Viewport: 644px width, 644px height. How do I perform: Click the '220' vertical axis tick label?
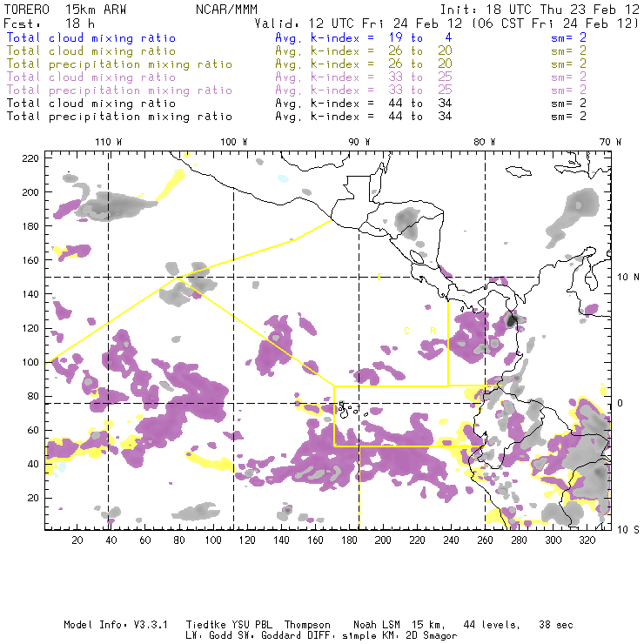pos(30,158)
